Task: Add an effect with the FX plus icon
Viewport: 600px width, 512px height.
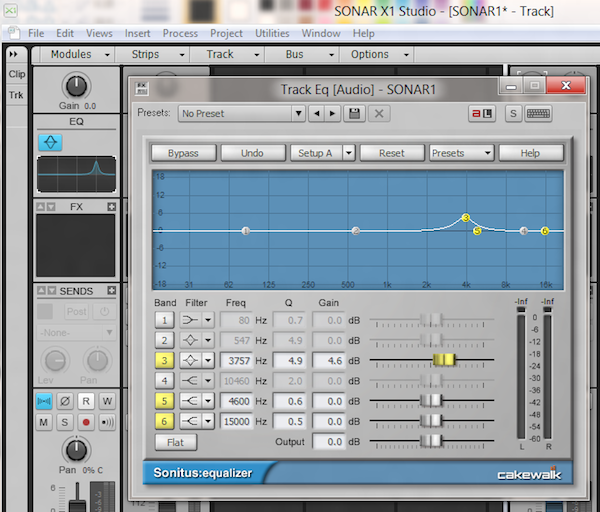Action: click(x=111, y=207)
